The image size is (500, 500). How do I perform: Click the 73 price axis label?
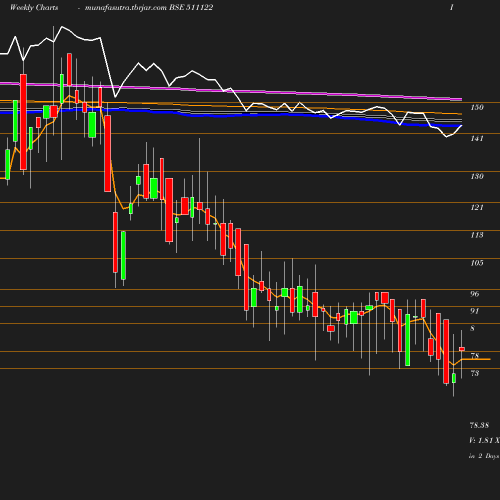click(475, 373)
